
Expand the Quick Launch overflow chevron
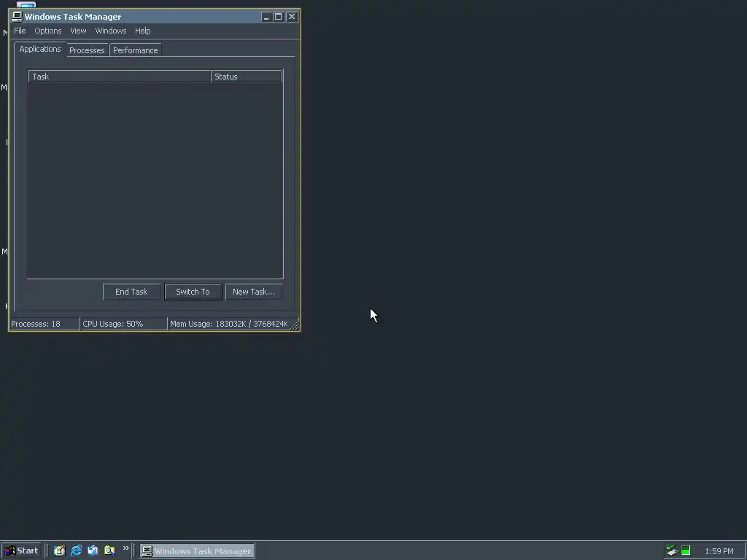tap(125, 548)
